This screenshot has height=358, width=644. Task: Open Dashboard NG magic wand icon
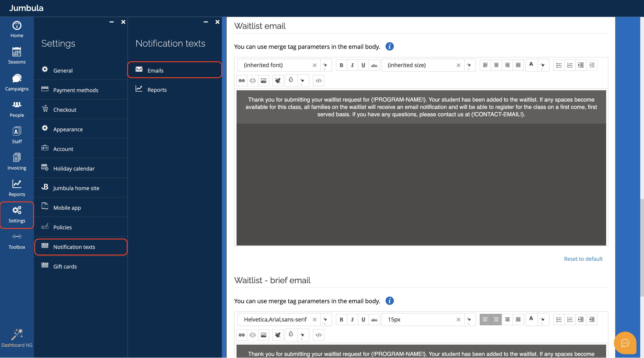(x=17, y=335)
